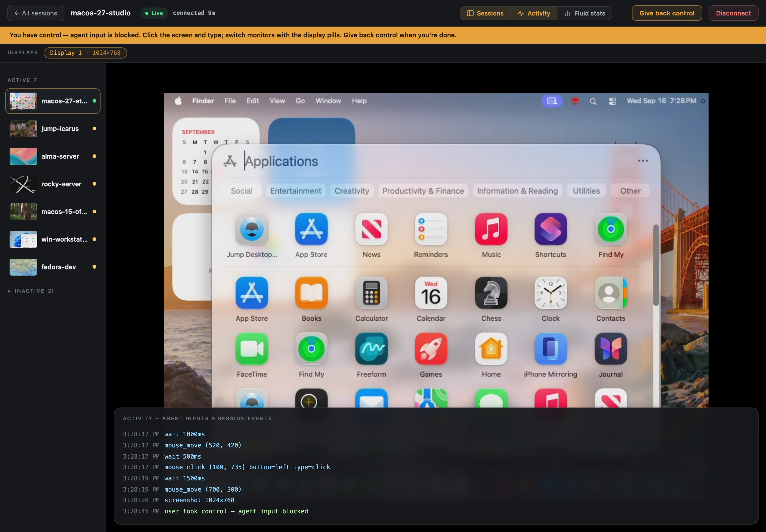Click the Apple menu logo
This screenshot has width=766, height=532.
(178, 101)
